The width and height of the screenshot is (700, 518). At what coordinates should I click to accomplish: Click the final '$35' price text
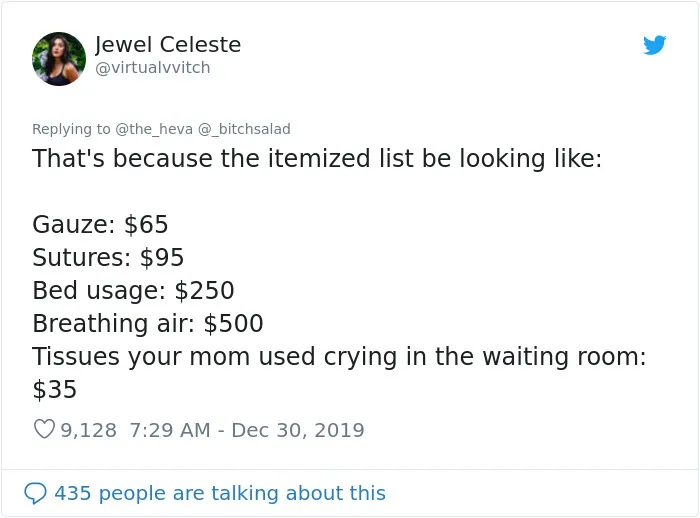[54, 389]
